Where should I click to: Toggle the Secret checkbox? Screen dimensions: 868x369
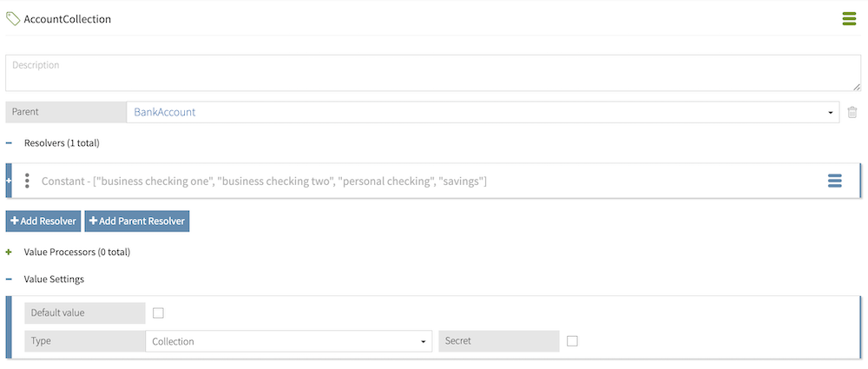pos(572,341)
